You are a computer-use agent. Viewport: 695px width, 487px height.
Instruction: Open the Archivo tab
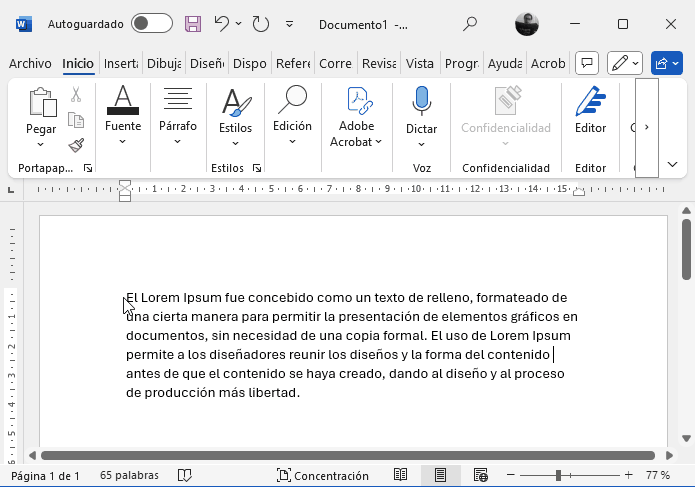[30, 63]
